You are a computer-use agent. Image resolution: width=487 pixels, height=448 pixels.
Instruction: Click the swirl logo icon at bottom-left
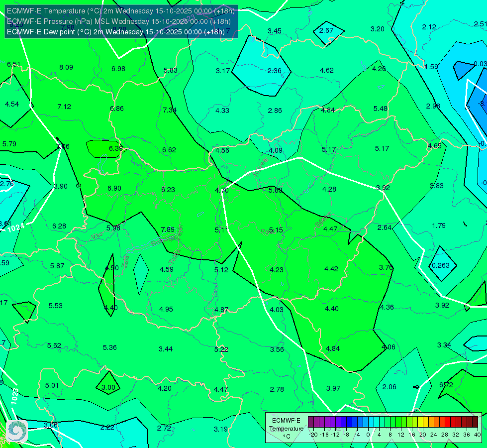pyautogui.click(x=17, y=431)
